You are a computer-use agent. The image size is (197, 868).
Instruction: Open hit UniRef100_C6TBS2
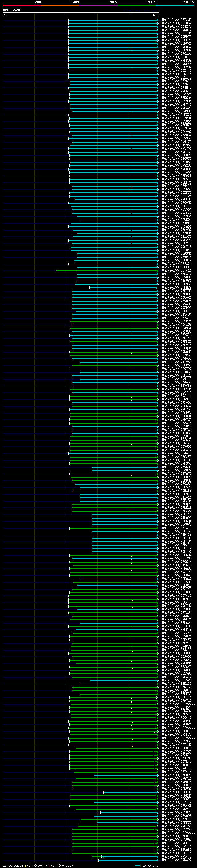click(176, 23)
